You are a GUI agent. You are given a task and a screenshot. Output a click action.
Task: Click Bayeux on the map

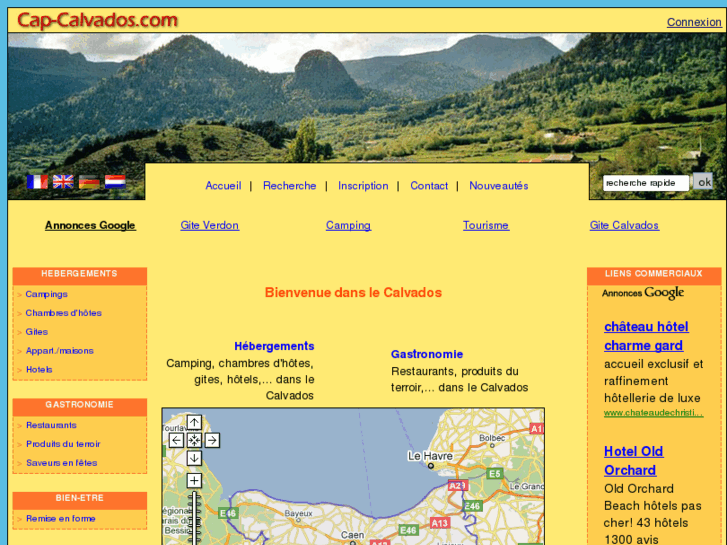[299, 514]
